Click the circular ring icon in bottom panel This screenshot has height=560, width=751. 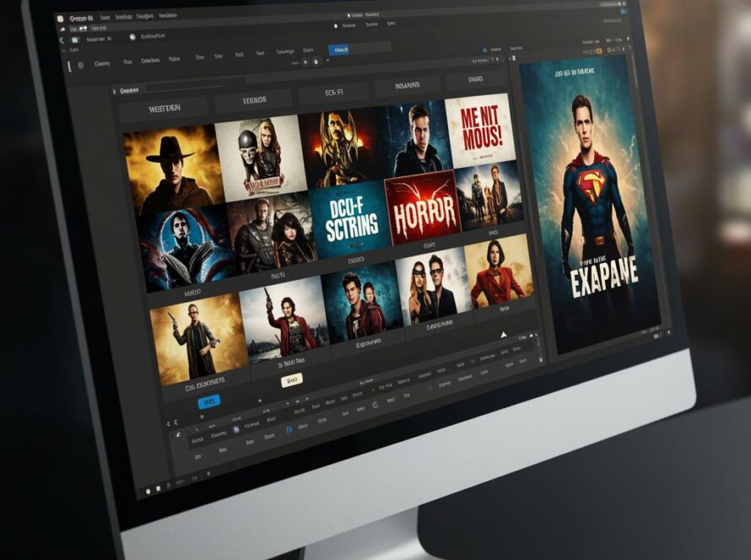(375, 405)
